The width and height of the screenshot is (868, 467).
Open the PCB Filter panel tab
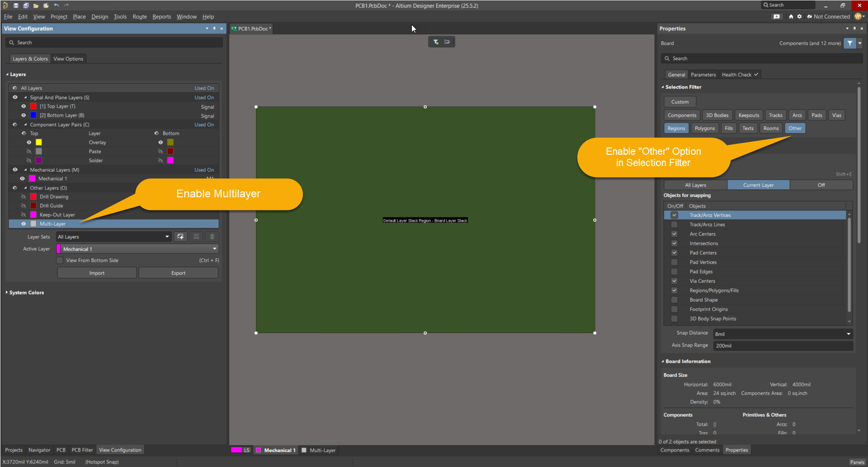(x=82, y=450)
